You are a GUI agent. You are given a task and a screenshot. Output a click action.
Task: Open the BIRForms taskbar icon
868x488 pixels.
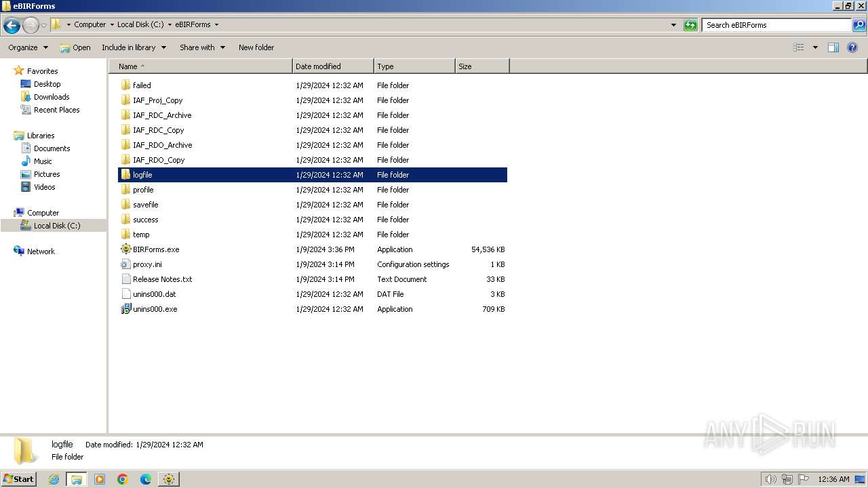(169, 479)
